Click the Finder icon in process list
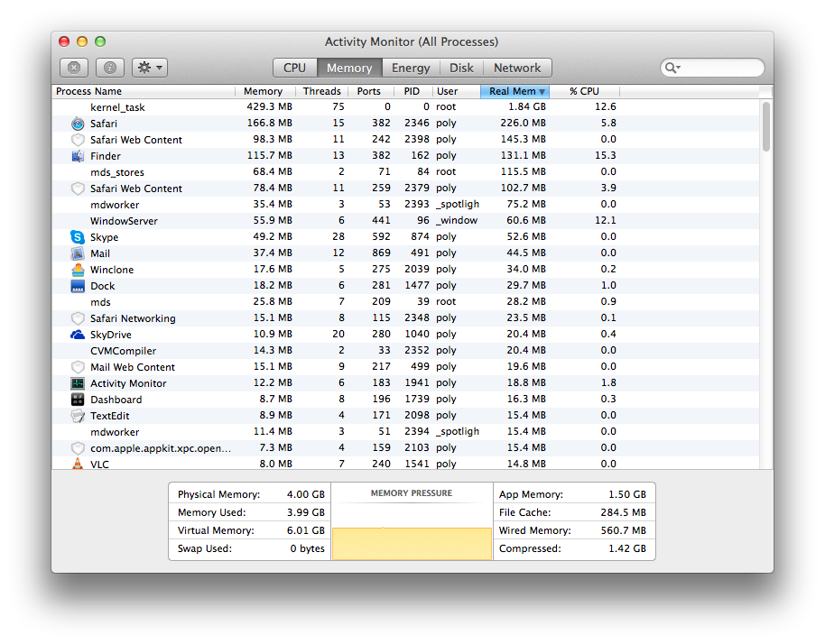825x644 pixels. coord(78,156)
